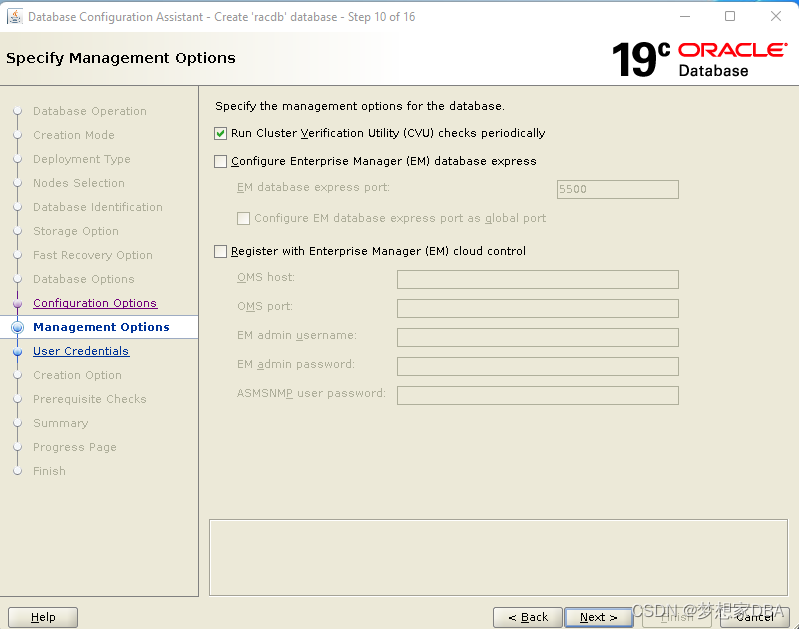Check Register with Enterprise Manager cloud control
This screenshot has width=799, height=629.
[x=220, y=251]
